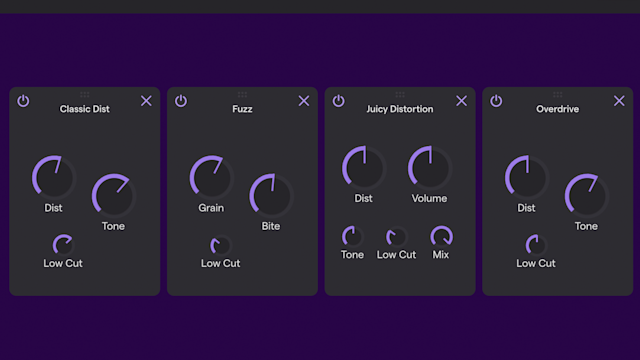Grab the drag handle above Overdrive
Image resolution: width=640 pixels, height=360 pixels.
[x=557, y=95]
